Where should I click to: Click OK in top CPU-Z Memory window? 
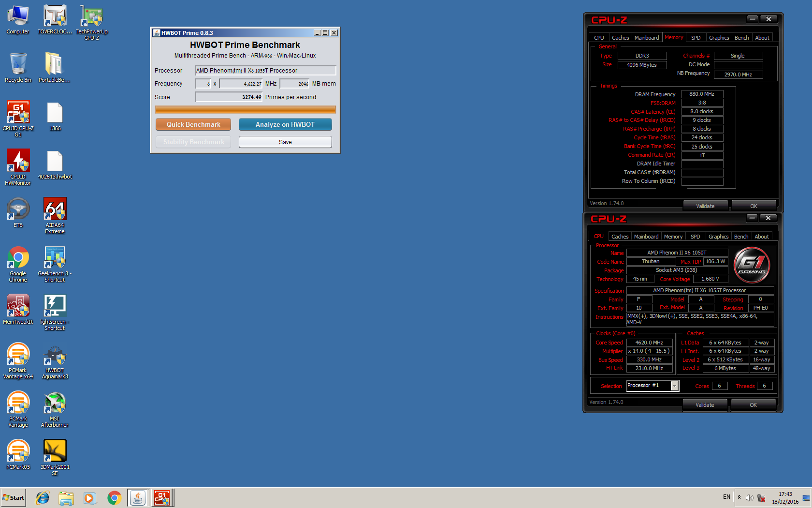[x=754, y=206]
